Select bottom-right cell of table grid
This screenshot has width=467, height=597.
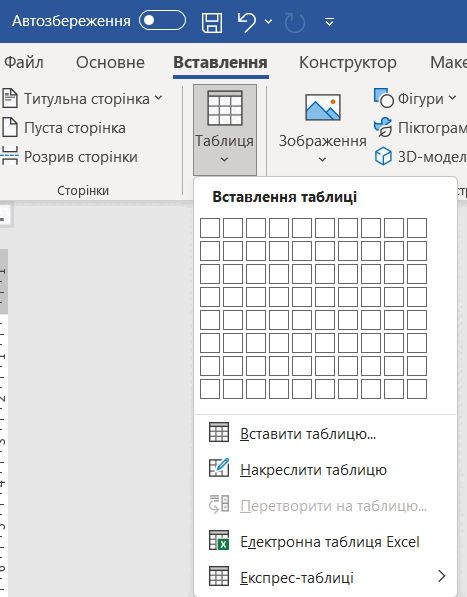417,389
